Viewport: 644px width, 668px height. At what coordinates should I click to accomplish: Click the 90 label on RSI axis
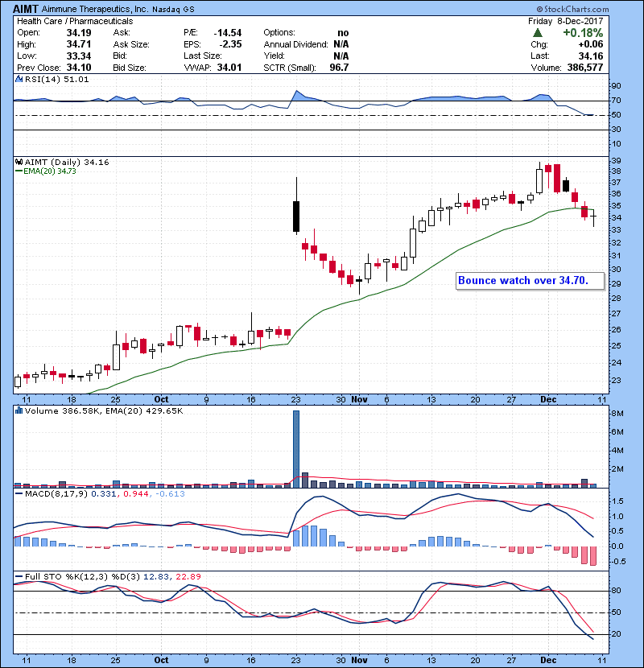click(617, 85)
